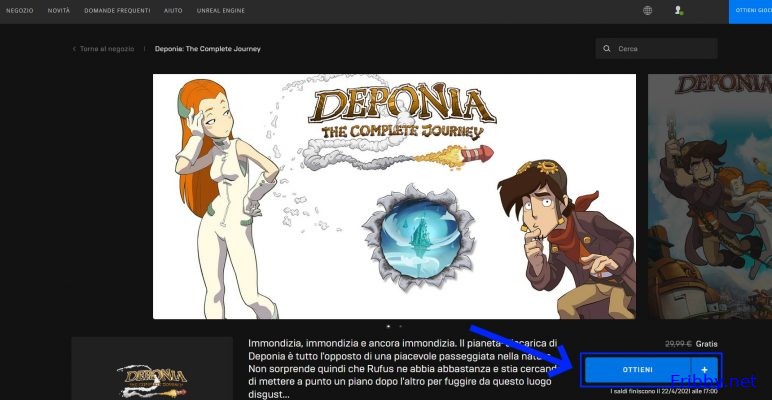Open the Unreal Engine menu item
772x400 pixels.
click(221, 11)
